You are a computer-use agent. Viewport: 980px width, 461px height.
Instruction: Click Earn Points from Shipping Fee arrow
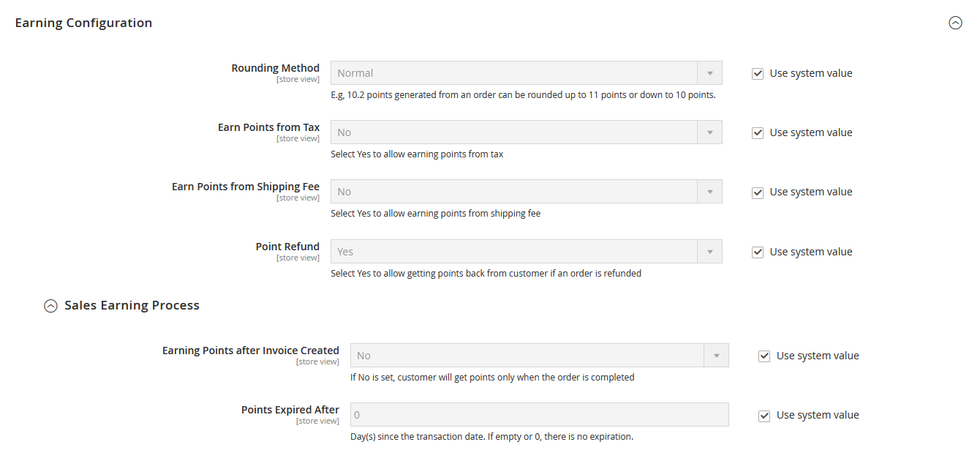click(709, 192)
